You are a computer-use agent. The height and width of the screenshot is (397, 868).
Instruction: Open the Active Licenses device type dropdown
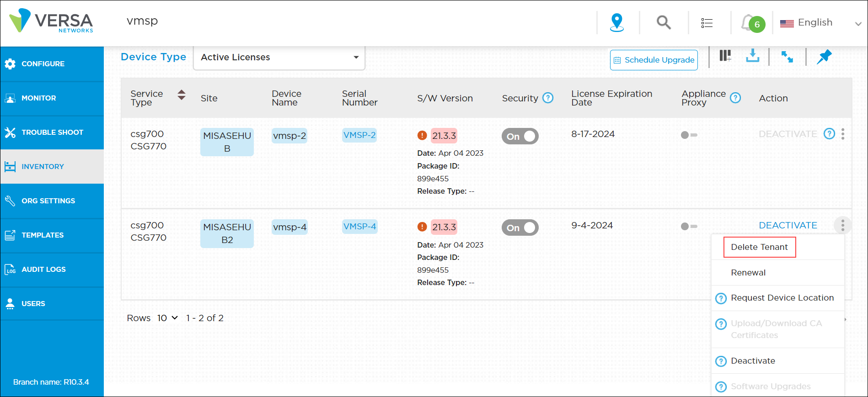point(279,58)
